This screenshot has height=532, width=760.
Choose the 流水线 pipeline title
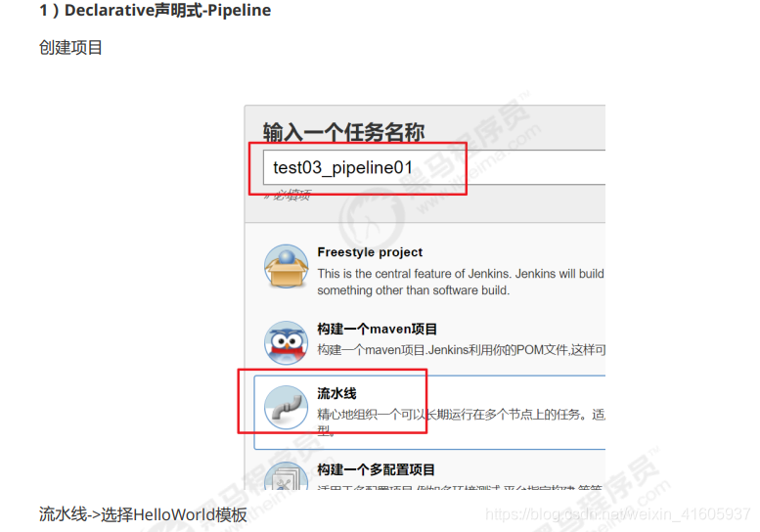tap(336, 393)
